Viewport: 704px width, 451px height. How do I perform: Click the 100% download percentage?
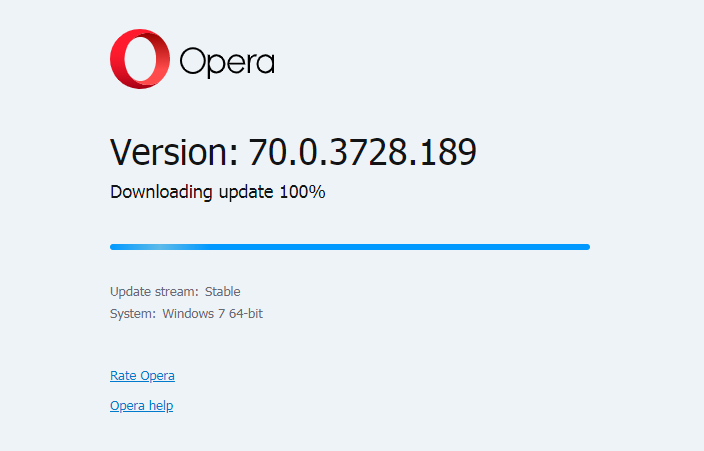[302, 192]
